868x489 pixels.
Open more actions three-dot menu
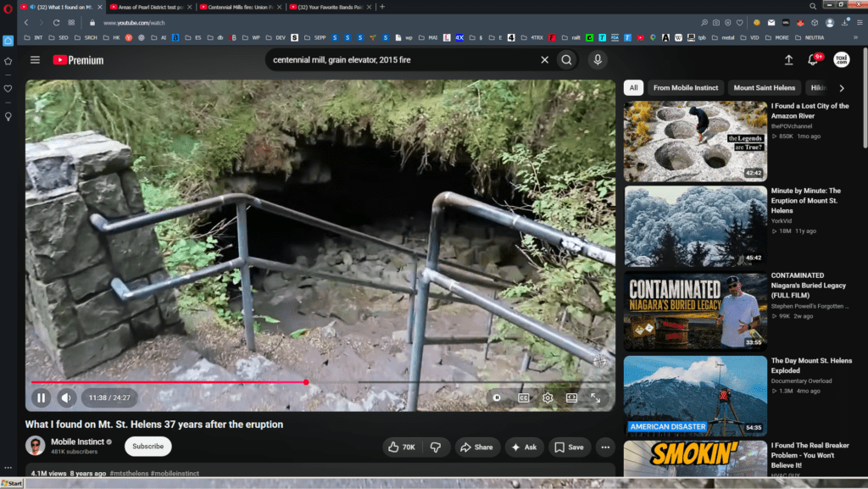(605, 447)
